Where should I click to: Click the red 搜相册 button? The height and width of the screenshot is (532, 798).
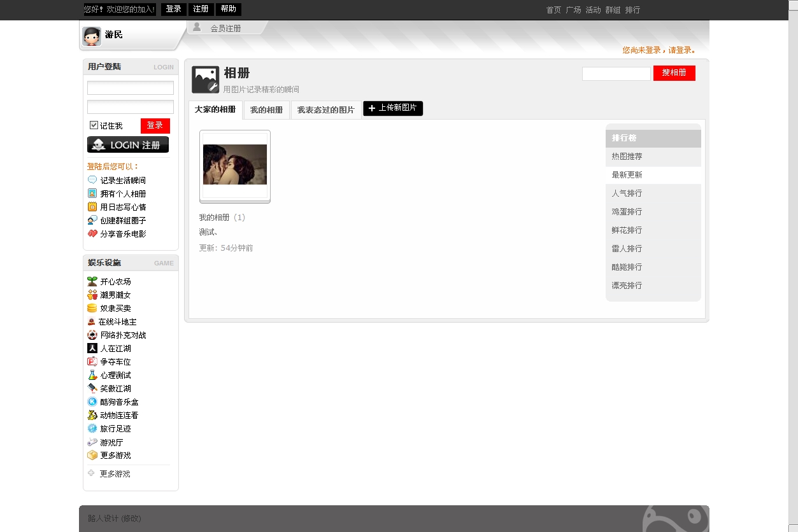click(x=674, y=73)
